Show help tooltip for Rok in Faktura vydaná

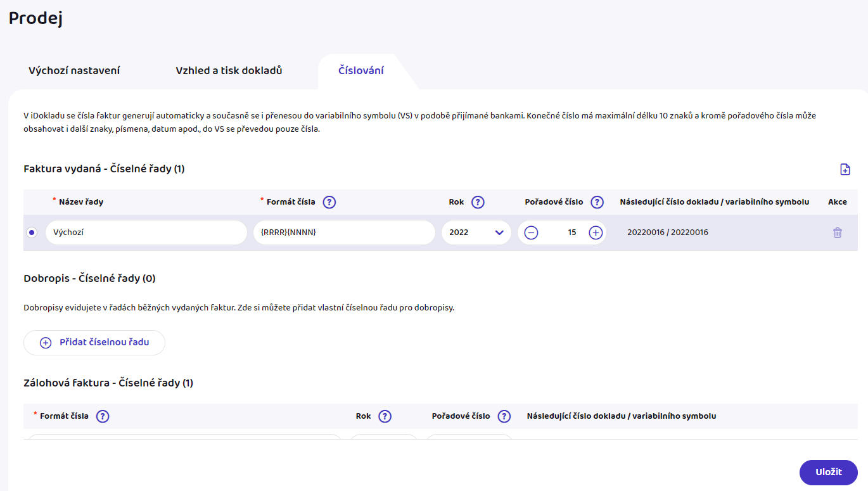tap(478, 202)
